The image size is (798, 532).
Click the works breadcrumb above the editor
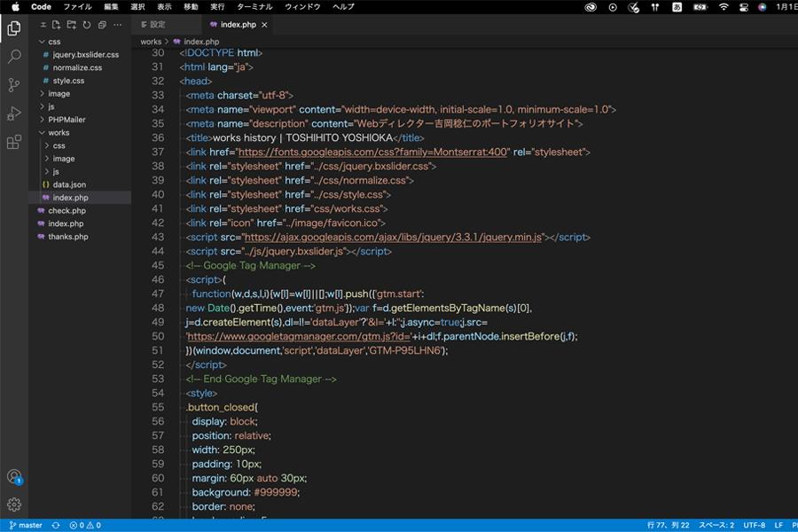(x=151, y=41)
